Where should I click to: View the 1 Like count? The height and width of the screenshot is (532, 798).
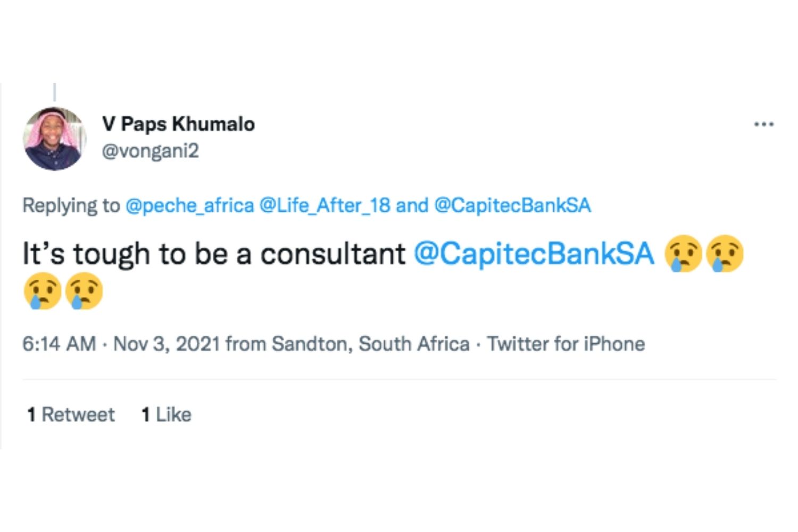click(x=166, y=414)
